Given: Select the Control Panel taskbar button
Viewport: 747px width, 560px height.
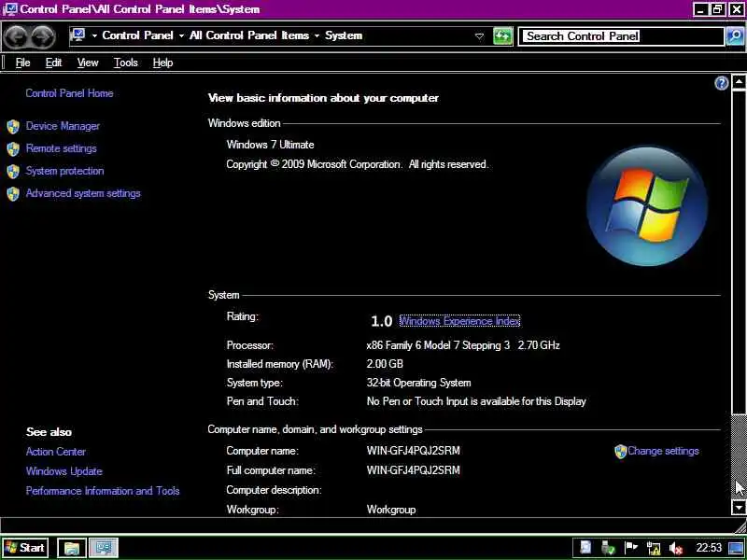Looking at the screenshot, I should 104,548.
